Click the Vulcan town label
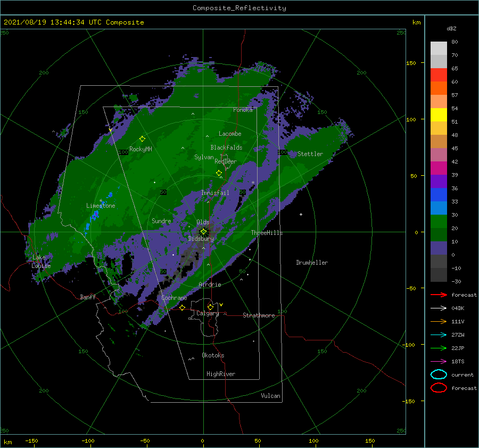 270,396
